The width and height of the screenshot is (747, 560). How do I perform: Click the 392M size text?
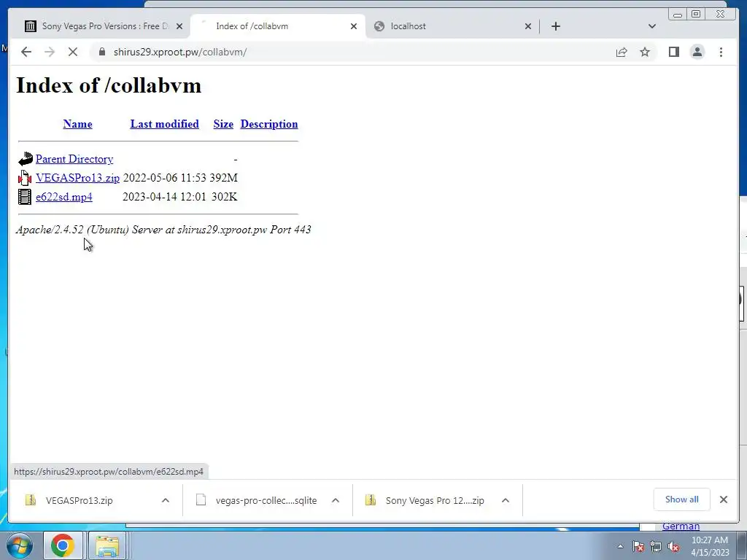click(223, 178)
